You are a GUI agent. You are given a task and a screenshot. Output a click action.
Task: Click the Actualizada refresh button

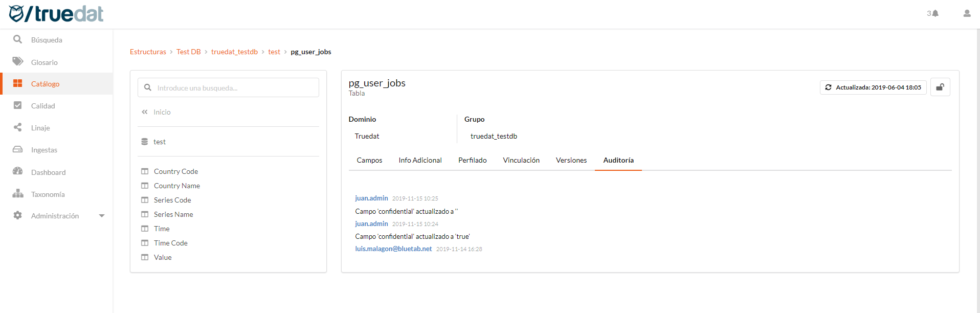tap(873, 87)
